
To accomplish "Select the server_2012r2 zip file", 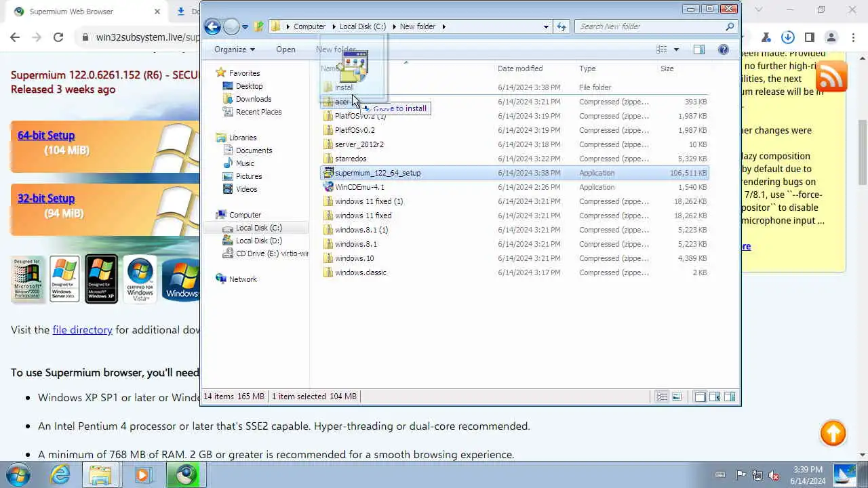I will coord(359,144).
